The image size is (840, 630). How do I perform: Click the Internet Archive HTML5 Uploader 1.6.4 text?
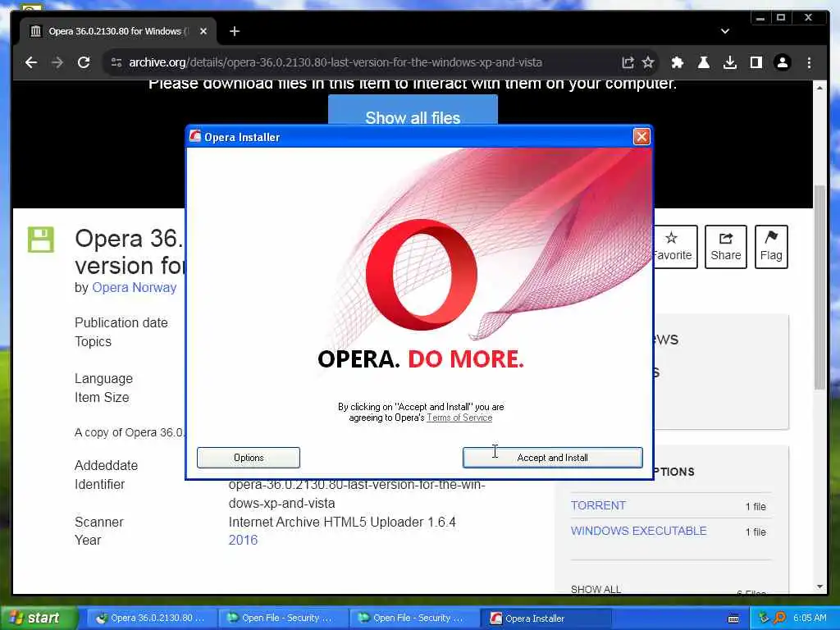pyautogui.click(x=342, y=522)
